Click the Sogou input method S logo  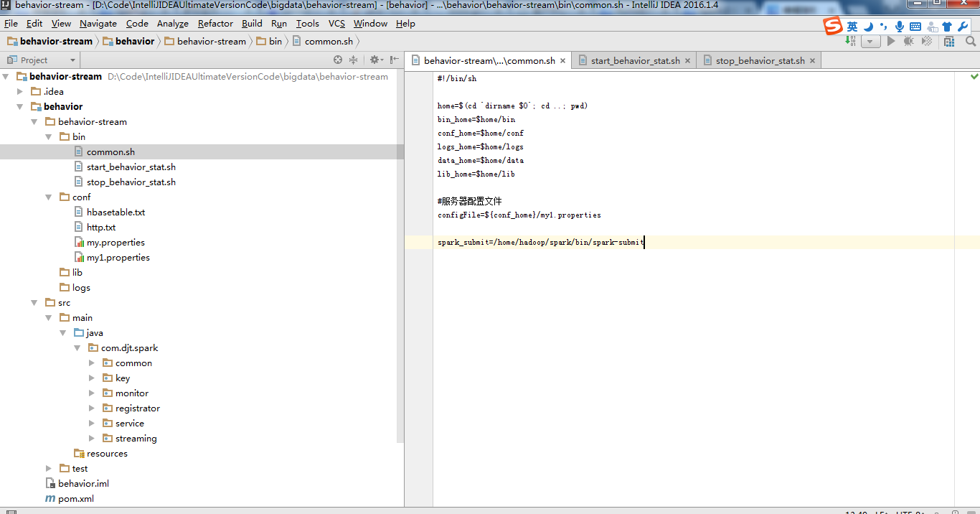pos(833,27)
